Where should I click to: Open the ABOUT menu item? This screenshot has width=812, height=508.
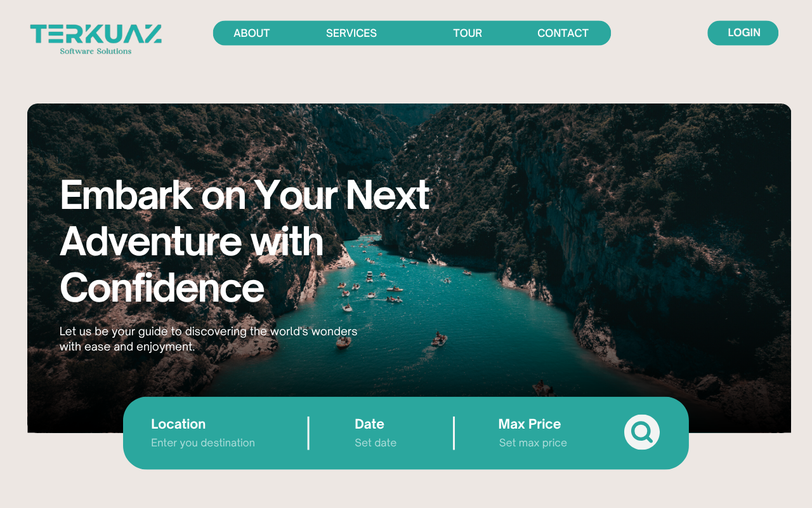click(x=252, y=33)
